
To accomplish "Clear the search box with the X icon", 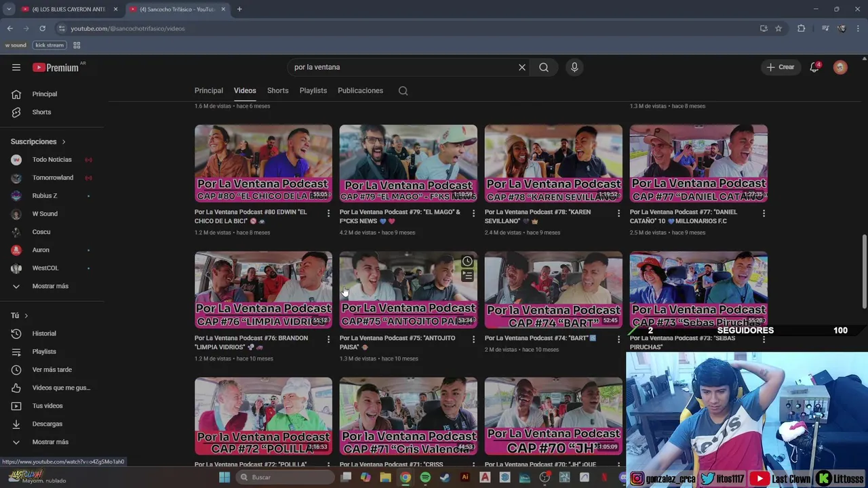I will click(x=522, y=67).
